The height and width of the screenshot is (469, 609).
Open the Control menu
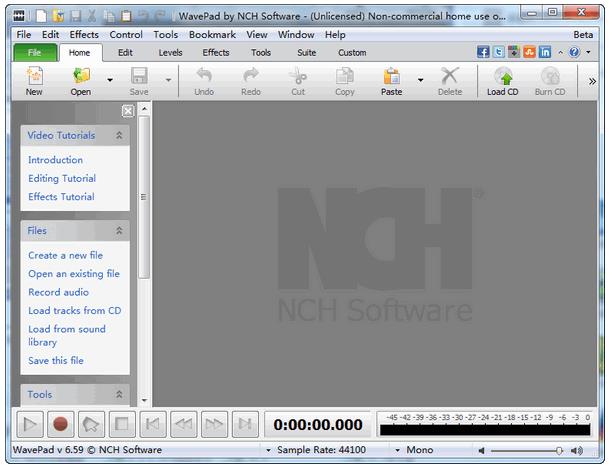point(126,35)
